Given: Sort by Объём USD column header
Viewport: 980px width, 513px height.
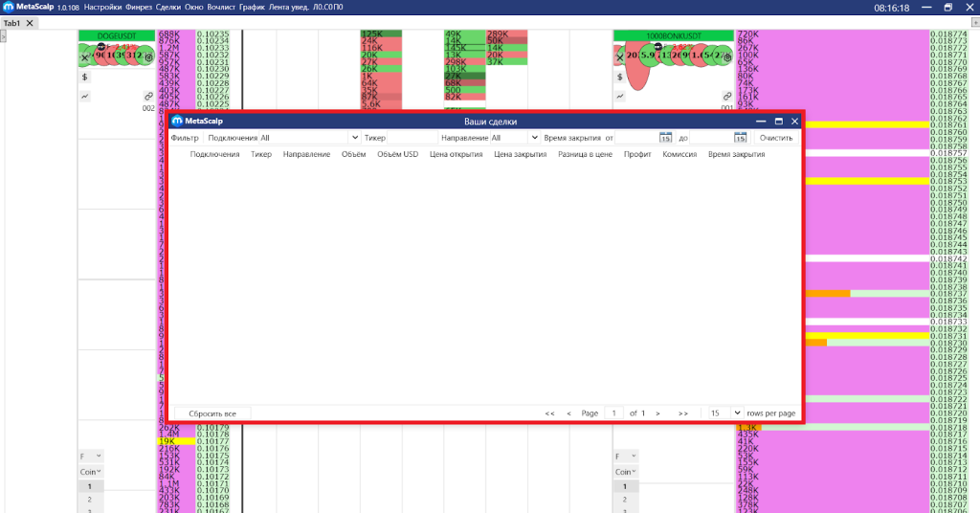Looking at the screenshot, I should tap(397, 154).
